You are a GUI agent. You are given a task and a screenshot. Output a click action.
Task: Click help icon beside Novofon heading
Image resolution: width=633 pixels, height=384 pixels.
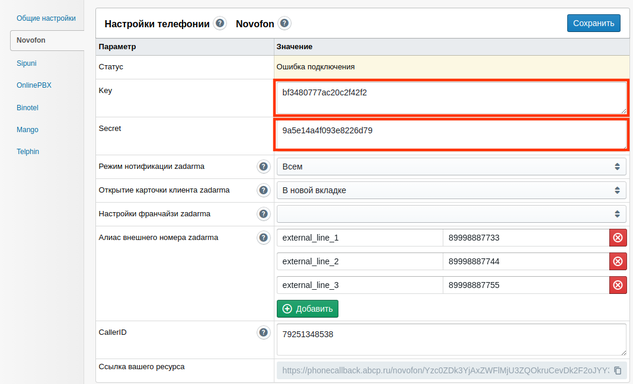[x=284, y=23]
